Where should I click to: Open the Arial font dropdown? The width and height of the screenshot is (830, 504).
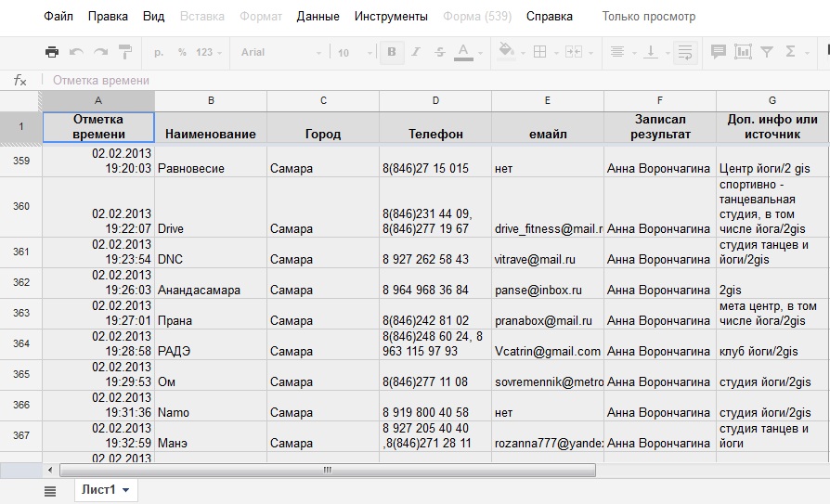point(280,52)
